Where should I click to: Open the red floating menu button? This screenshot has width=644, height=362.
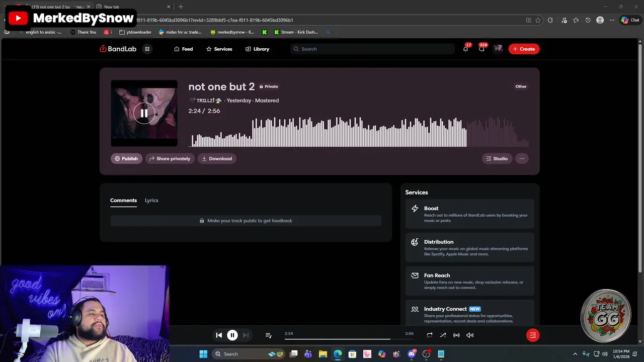pos(533,335)
